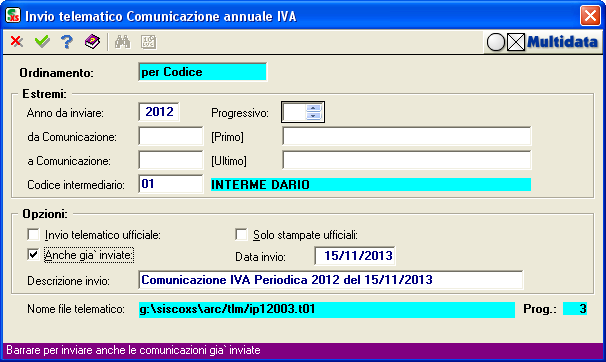
Task: Uncheck Anche gia` inviate checkbox
Action: 34,254
